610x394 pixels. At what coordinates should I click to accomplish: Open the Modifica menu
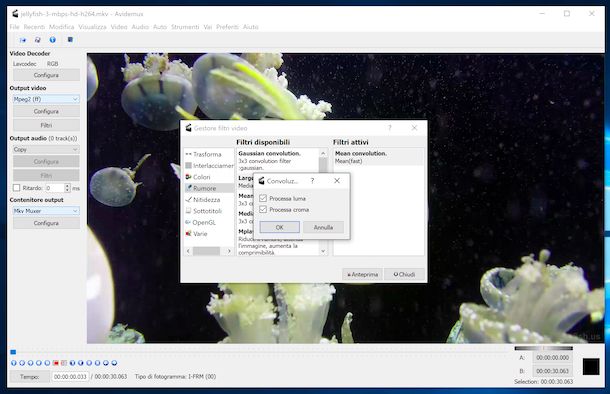pos(61,27)
